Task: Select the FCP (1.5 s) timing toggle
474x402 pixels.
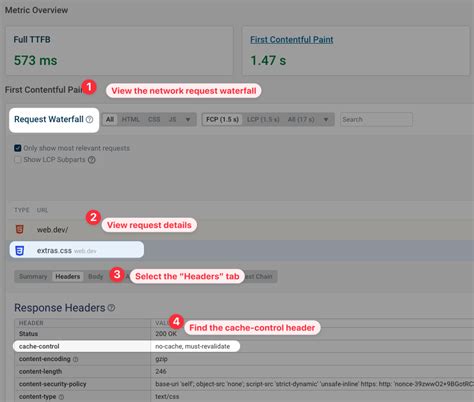Action: [x=222, y=119]
